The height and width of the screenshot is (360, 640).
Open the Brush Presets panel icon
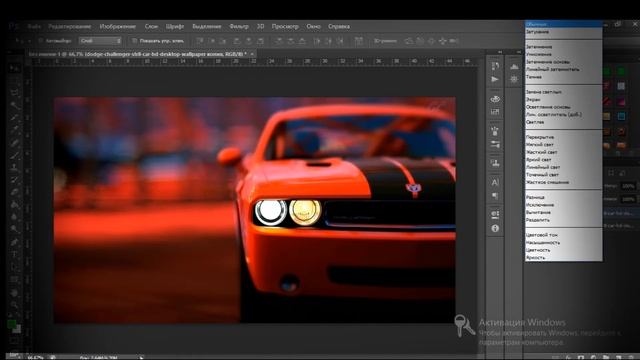495,144
